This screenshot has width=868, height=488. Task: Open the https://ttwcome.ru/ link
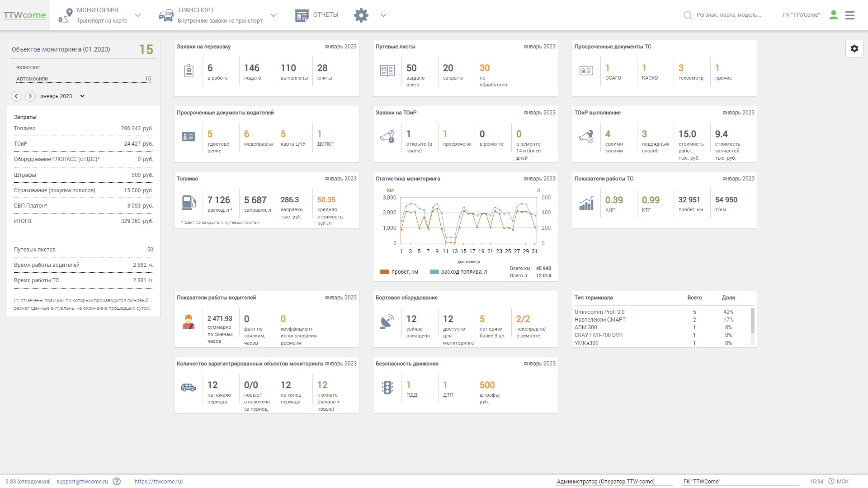click(159, 481)
